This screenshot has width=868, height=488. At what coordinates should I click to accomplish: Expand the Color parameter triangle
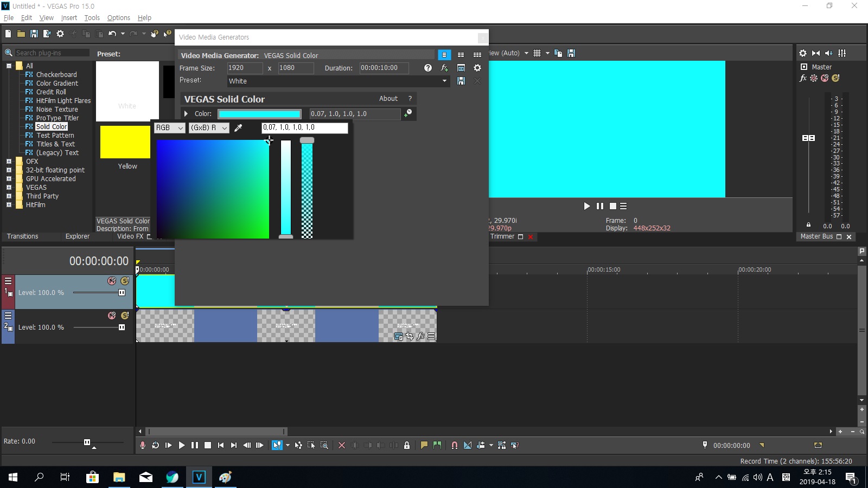click(x=186, y=114)
